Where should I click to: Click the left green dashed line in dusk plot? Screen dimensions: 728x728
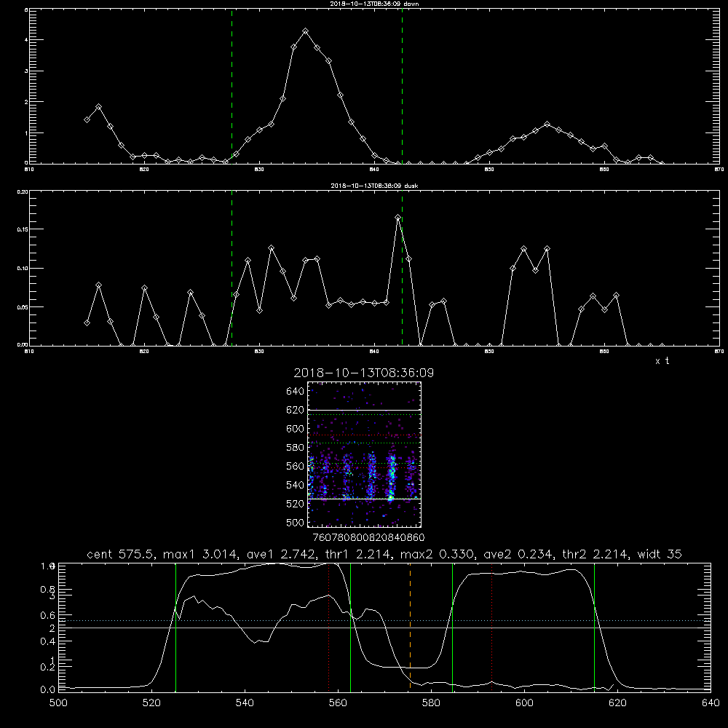tap(232, 268)
